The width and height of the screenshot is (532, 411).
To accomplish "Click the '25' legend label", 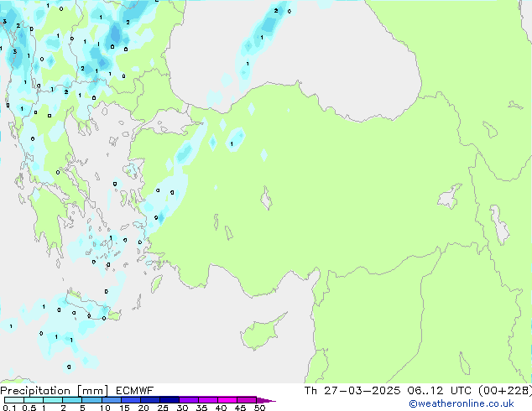I will point(163,408).
